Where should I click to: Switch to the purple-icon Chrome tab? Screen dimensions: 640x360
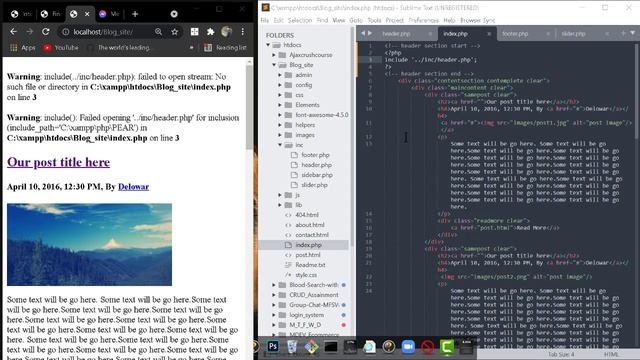pyautogui.click(x=109, y=14)
